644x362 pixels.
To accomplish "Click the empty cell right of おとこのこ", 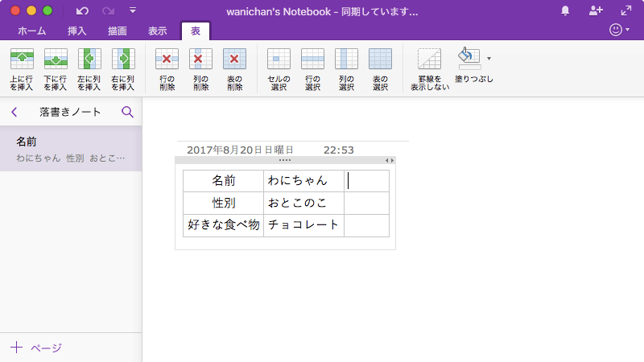I will 366,204.
